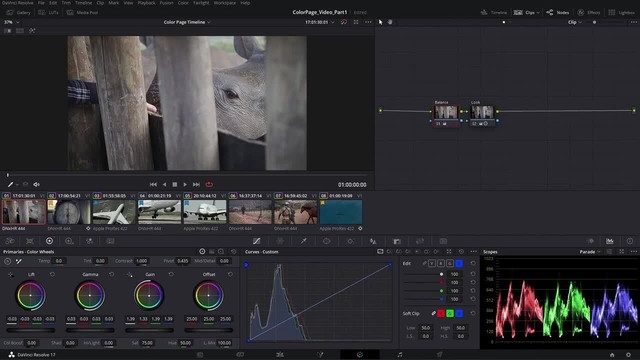This screenshot has height=360, width=640.
Task: Select the airplane clip 03 thumbnail
Action: 114,212
